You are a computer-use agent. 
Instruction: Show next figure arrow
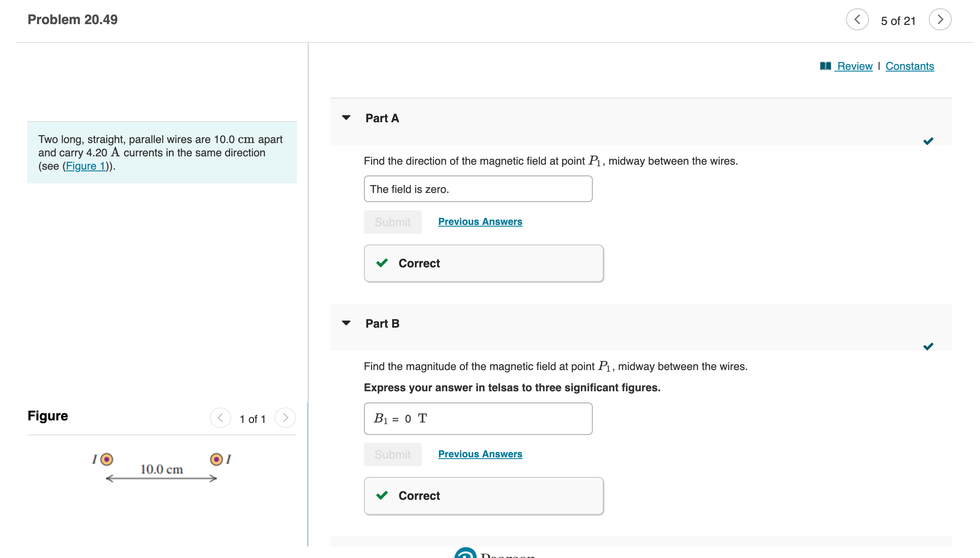point(285,418)
